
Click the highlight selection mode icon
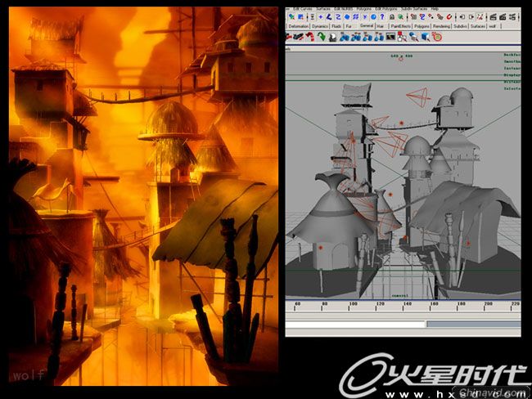[x=401, y=17]
